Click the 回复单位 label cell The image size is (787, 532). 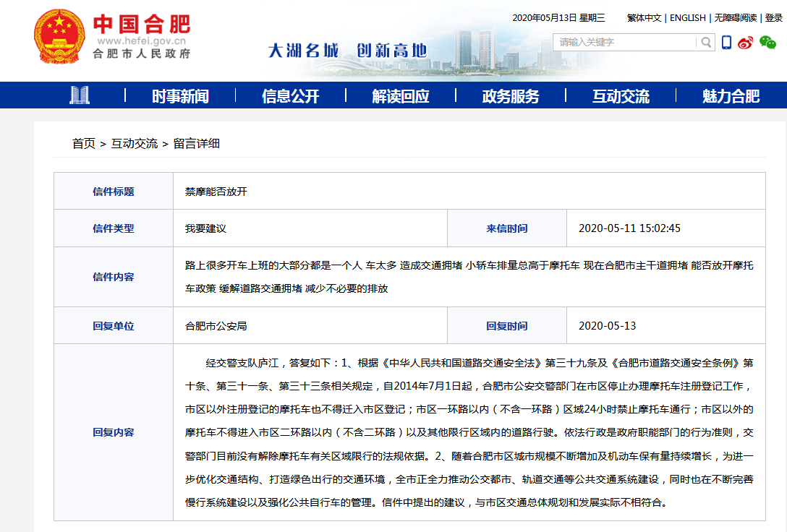tap(114, 325)
